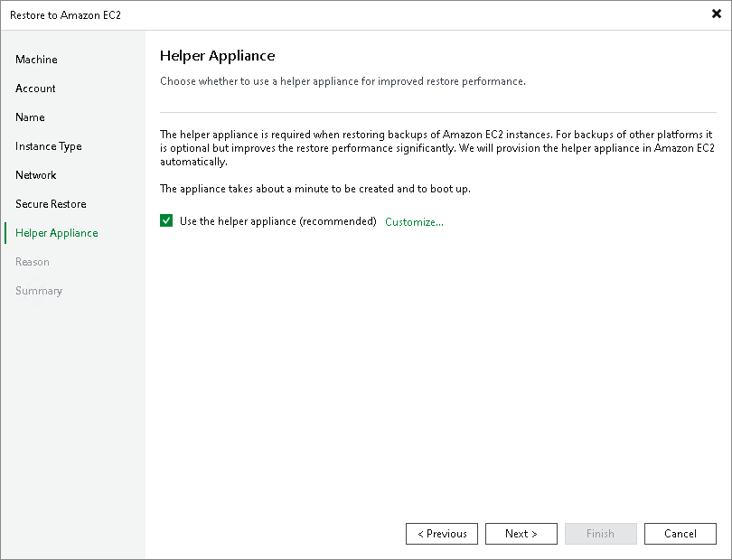Open the Network configuration step
Screen dimensions: 732x560
pos(36,174)
